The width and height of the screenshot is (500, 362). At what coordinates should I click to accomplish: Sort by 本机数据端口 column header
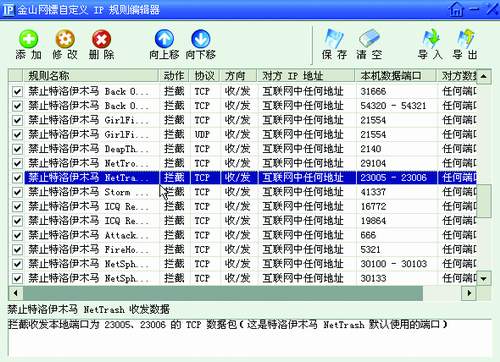pyautogui.click(x=396, y=76)
